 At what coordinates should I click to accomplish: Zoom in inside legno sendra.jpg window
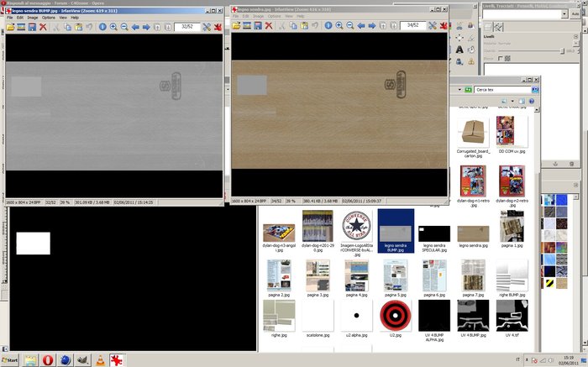pyautogui.click(x=339, y=25)
